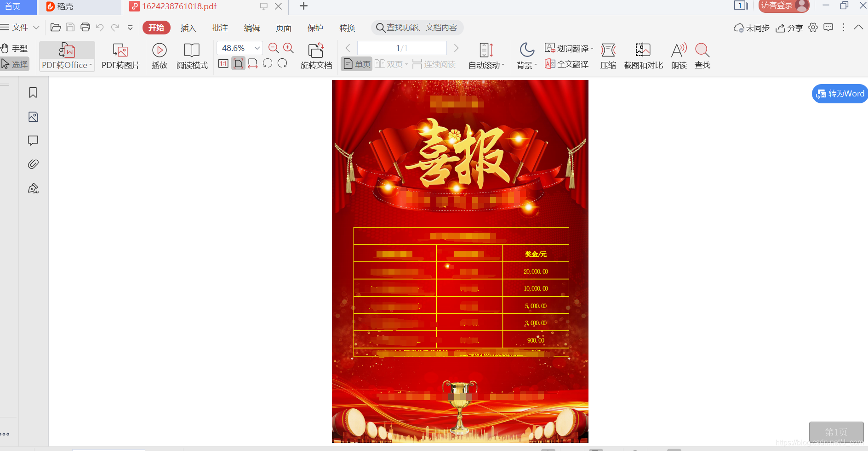Screen dimensions: 868x451
Task: Click 未同步 sync status
Action: tap(751, 28)
